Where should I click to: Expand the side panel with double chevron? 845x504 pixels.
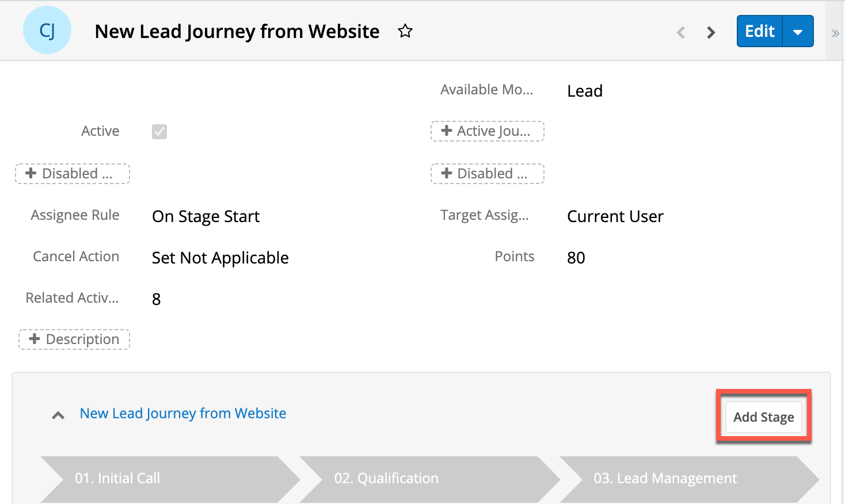tap(835, 33)
